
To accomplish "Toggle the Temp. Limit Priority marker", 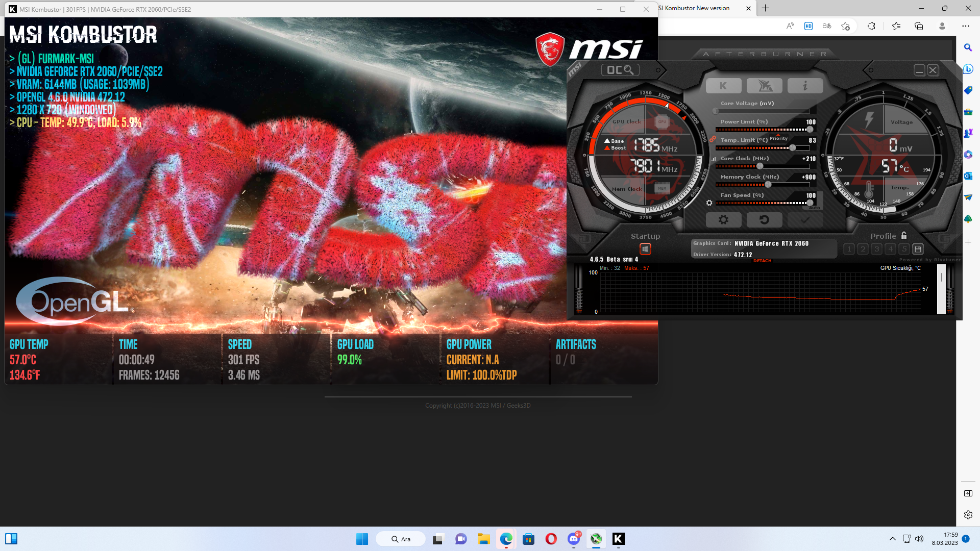I will coord(778,138).
